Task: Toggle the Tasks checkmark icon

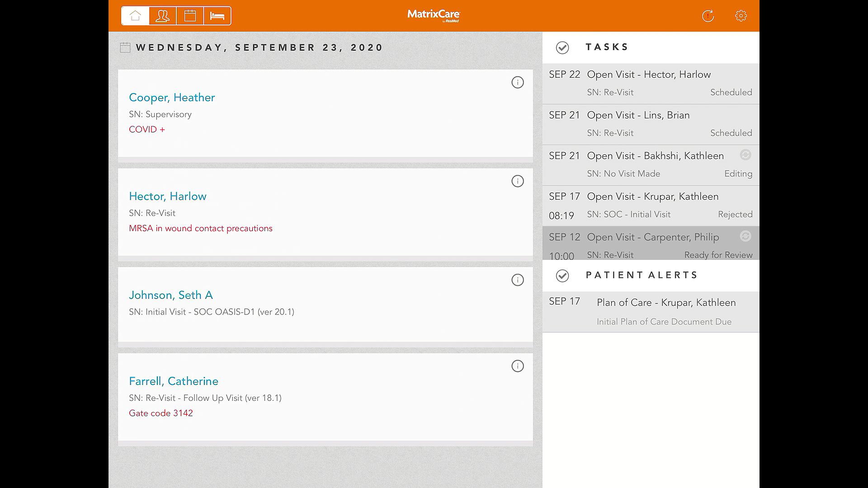Action: (562, 47)
